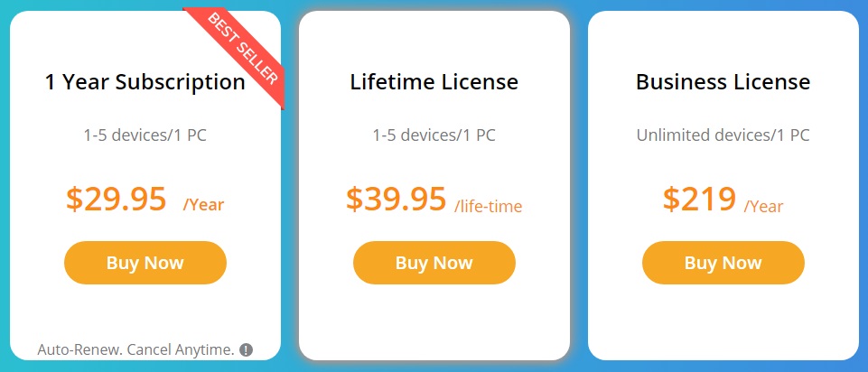This screenshot has height=372, width=868.
Task: Click the $39.95 price
Action: (x=396, y=199)
